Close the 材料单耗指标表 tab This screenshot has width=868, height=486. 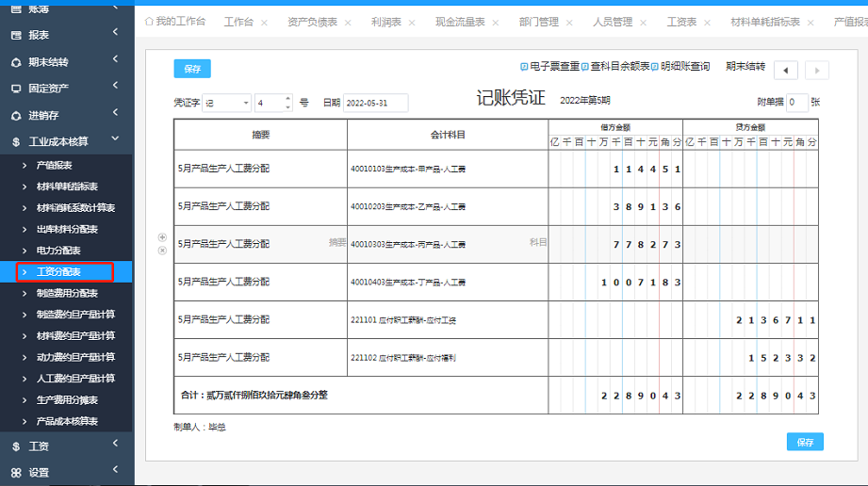pos(811,23)
